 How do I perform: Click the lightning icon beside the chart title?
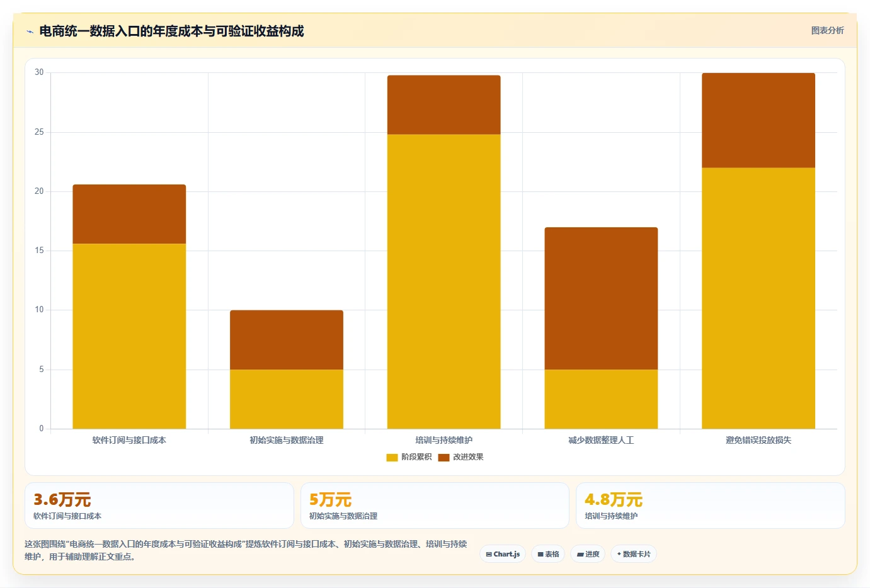30,31
